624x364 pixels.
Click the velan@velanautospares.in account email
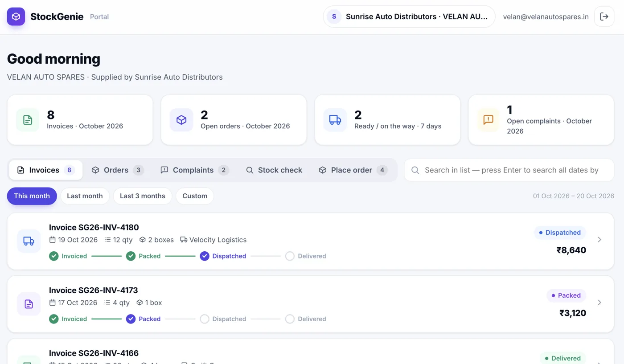point(546,16)
